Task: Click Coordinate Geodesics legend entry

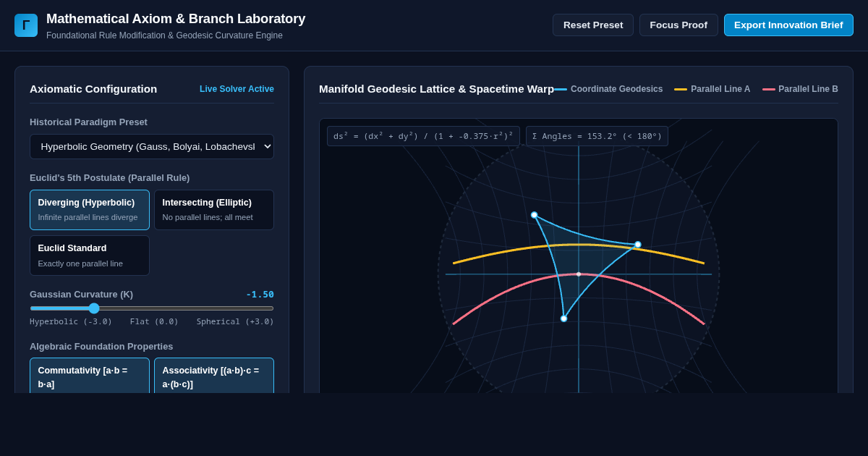Action: [608, 89]
